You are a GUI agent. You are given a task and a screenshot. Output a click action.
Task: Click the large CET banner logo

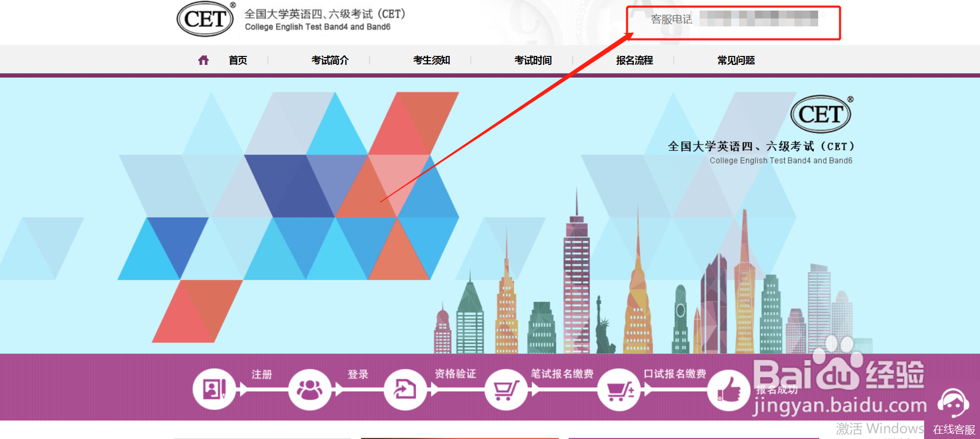tap(821, 114)
